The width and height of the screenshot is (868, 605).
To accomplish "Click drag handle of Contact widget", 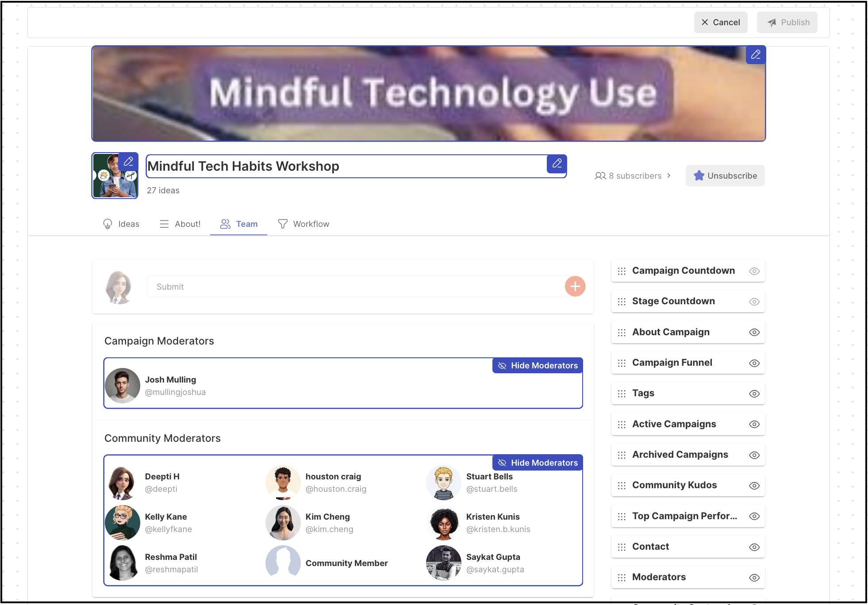I will (x=622, y=547).
